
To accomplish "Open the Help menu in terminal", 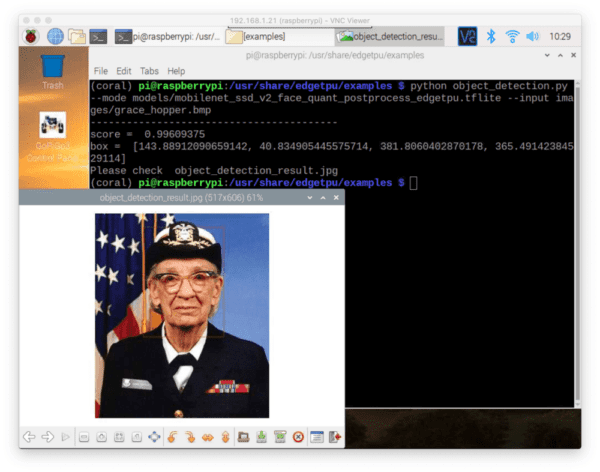I will click(176, 71).
